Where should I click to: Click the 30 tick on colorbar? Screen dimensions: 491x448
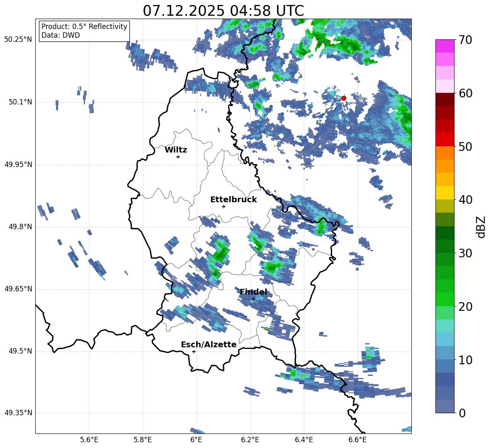(465, 253)
